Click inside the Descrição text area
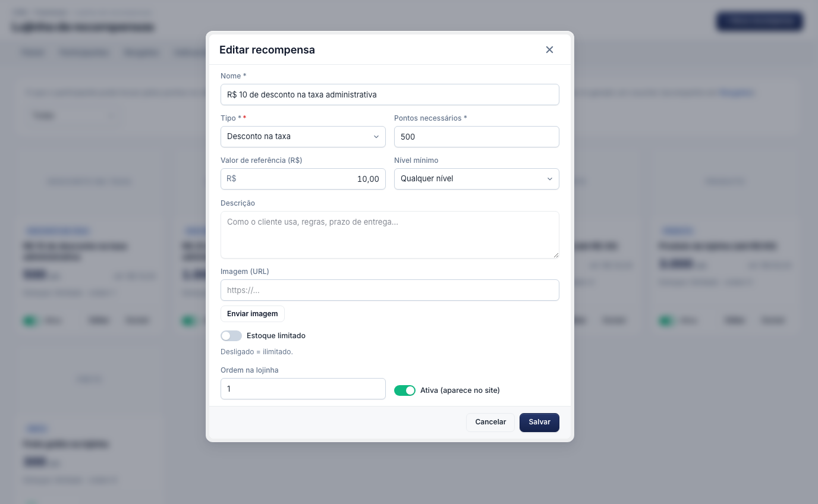 pos(390,235)
